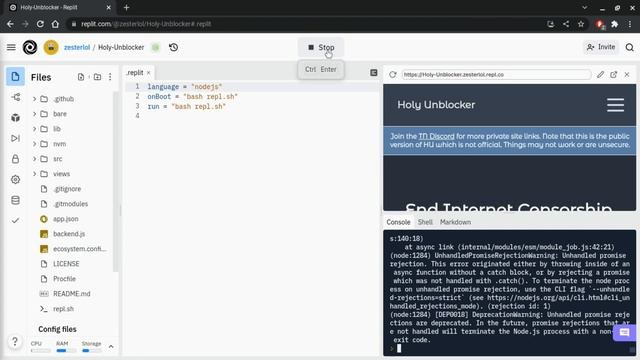Open the browser extensions puzzle icon

coord(614,24)
